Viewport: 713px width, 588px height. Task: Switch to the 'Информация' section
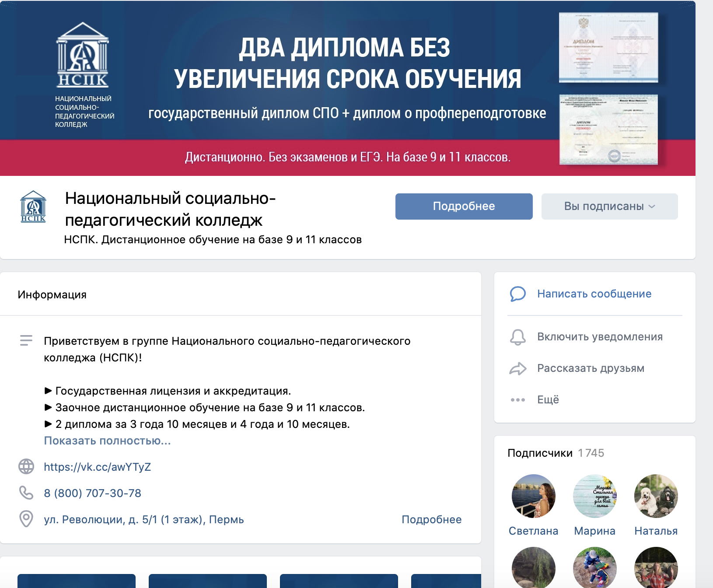pos(52,294)
